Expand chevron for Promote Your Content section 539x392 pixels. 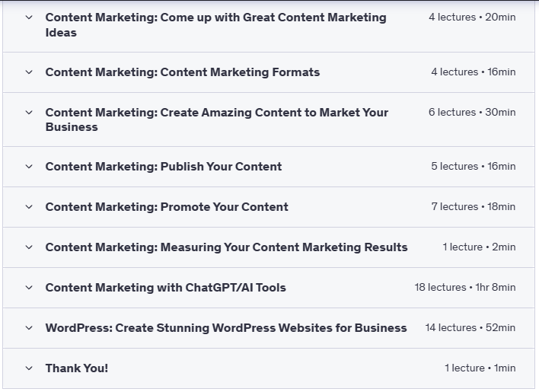click(29, 207)
